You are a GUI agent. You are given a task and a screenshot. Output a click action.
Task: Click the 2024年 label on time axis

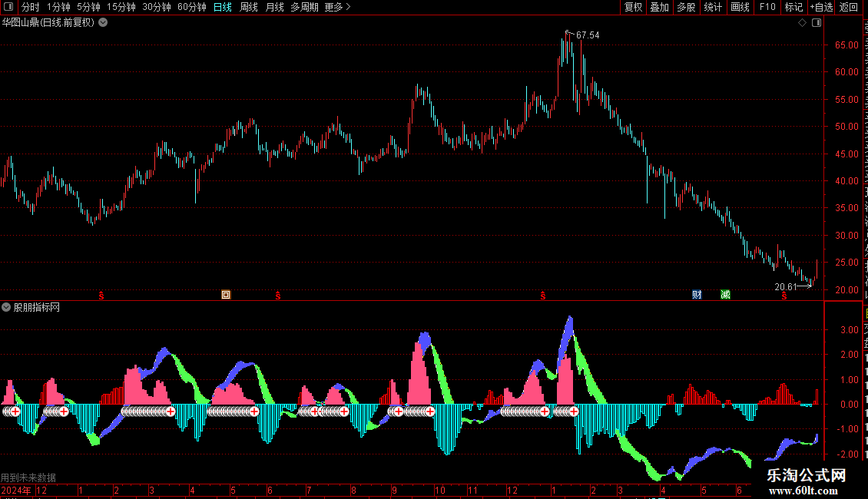[x=16, y=490]
